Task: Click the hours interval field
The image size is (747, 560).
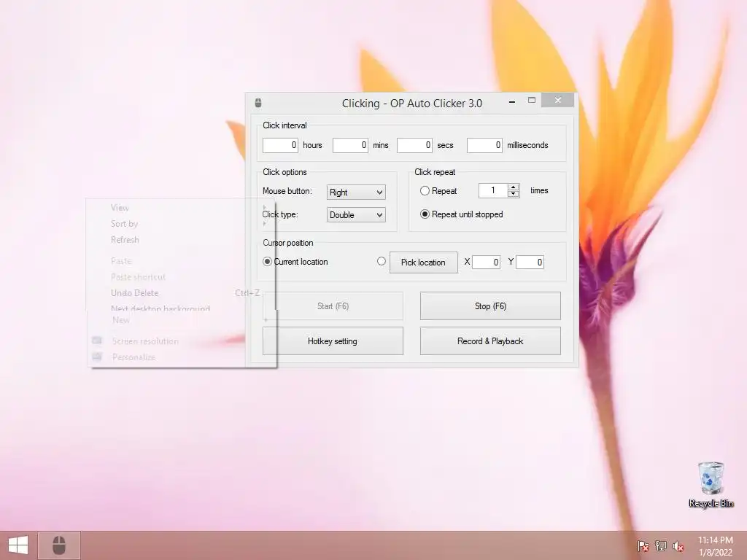Action: tap(280, 145)
